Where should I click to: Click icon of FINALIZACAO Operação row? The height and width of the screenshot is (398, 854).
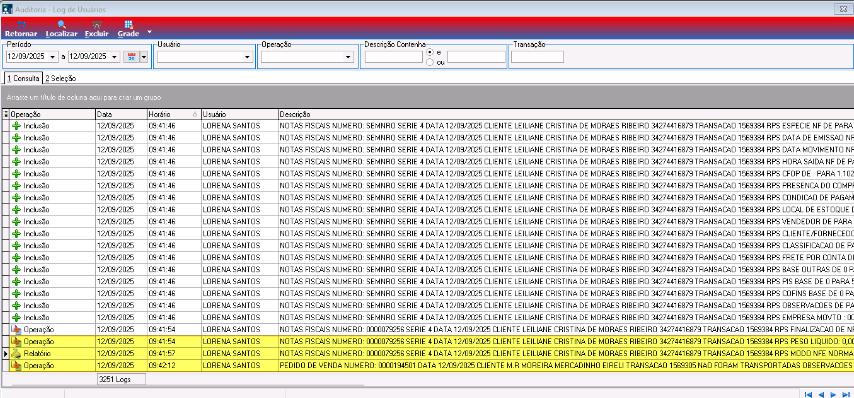tap(16, 329)
